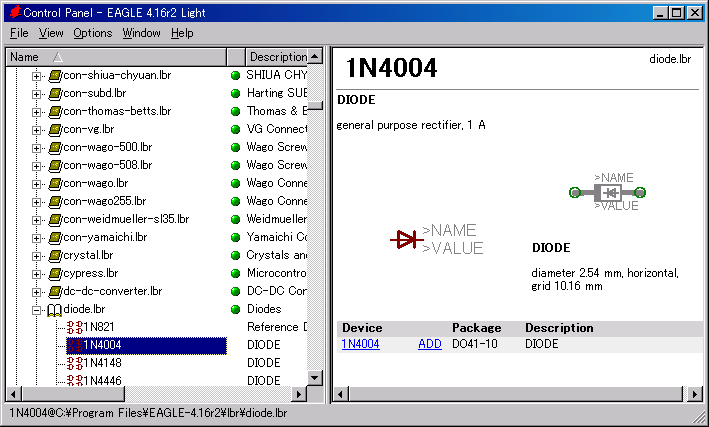Screen dimensions: 709x427
Task: Click the con-vg.lbr library book icon
Action: [55, 129]
